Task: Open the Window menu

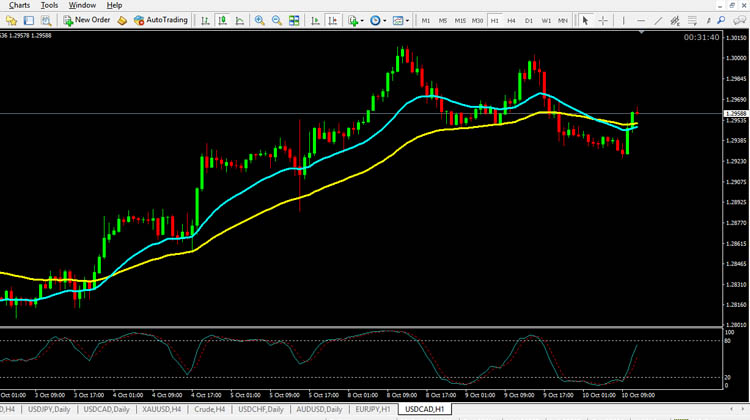Action: pos(82,5)
